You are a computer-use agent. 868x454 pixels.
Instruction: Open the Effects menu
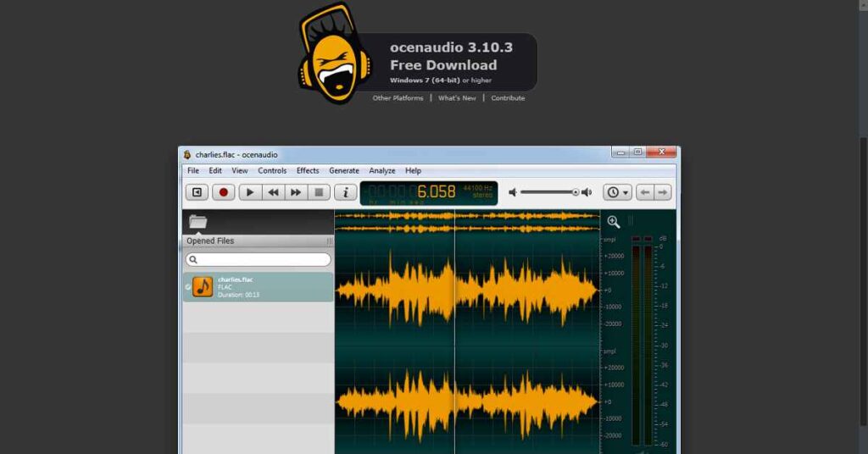point(308,171)
